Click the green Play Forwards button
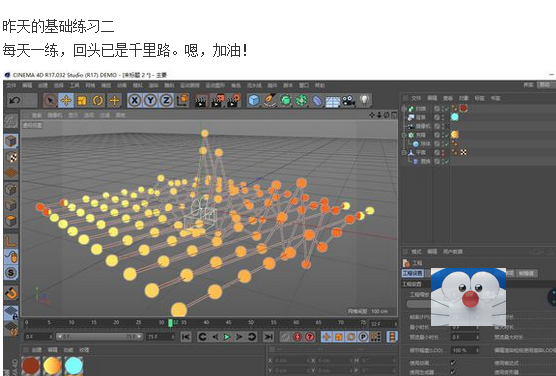The height and width of the screenshot is (376, 556). [227, 337]
